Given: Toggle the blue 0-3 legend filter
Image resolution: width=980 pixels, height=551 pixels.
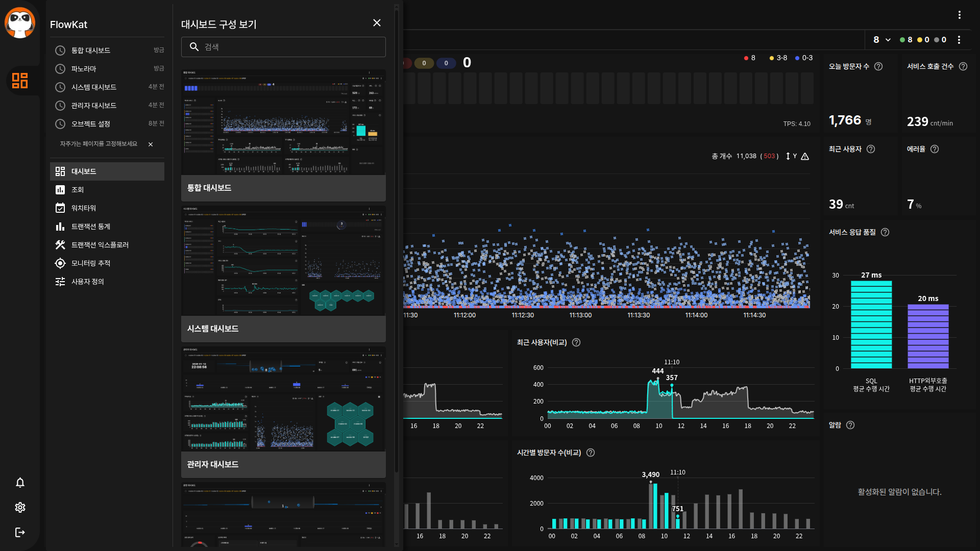Looking at the screenshot, I should 803,58.
